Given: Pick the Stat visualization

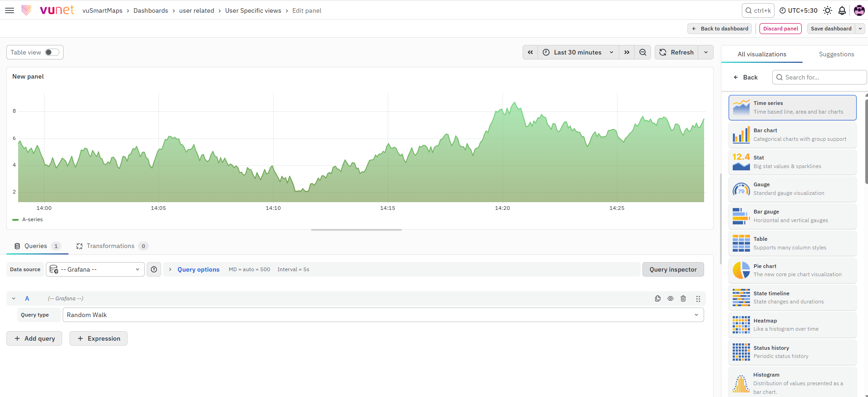Looking at the screenshot, I should point(792,162).
